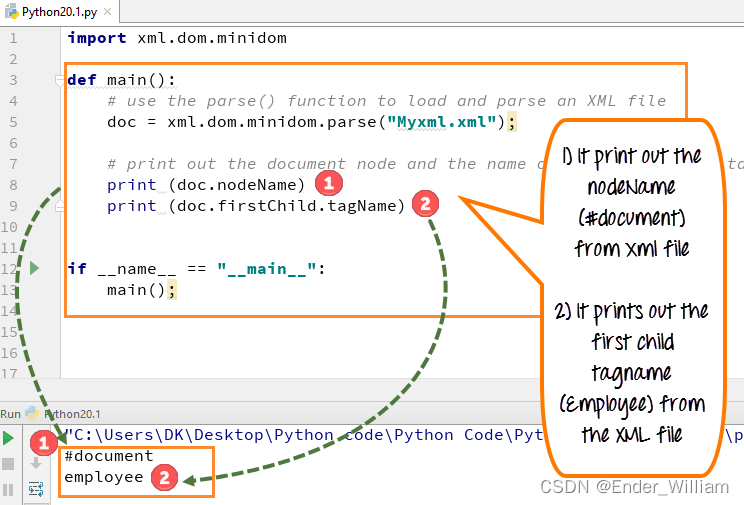Collapse the def main() fold marker
Image resolution: width=744 pixels, height=505 pixels.
click(60, 80)
